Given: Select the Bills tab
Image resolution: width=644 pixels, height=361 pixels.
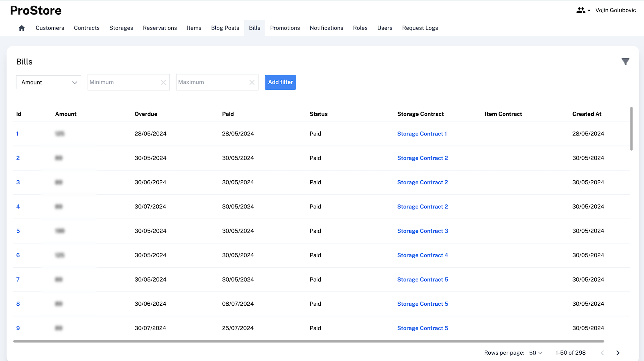Looking at the screenshot, I should (255, 28).
